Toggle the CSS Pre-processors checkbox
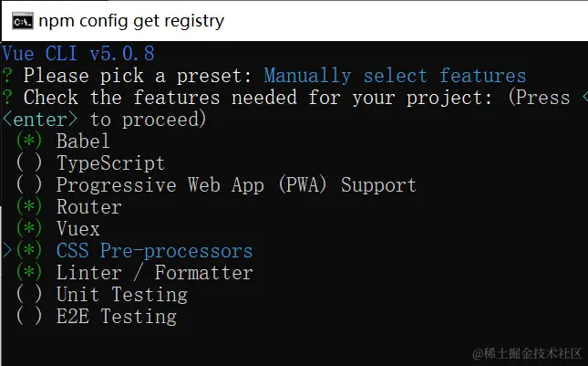This screenshot has height=366, width=588. pyautogui.click(x=29, y=251)
